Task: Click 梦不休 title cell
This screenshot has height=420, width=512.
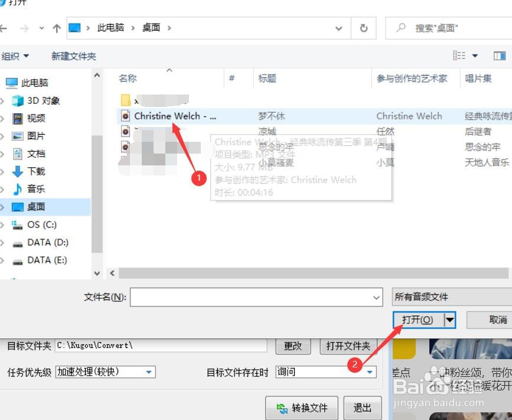Action: click(271, 116)
